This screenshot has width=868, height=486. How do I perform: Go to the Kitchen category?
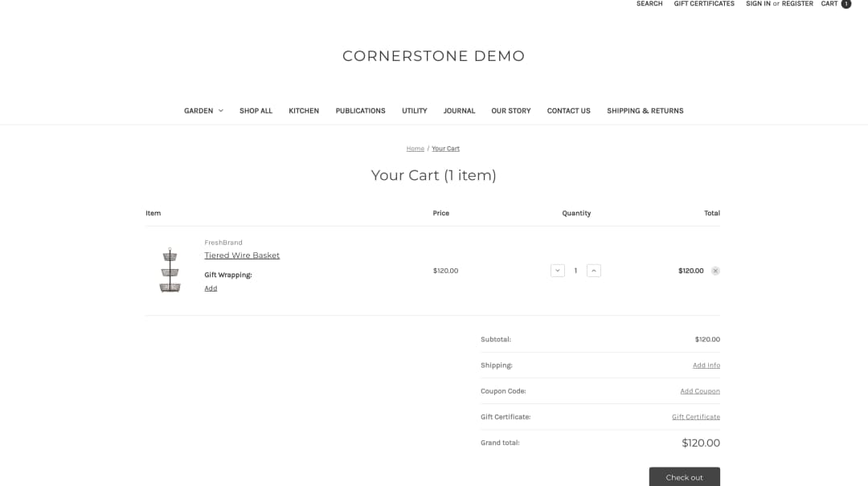pos(303,111)
